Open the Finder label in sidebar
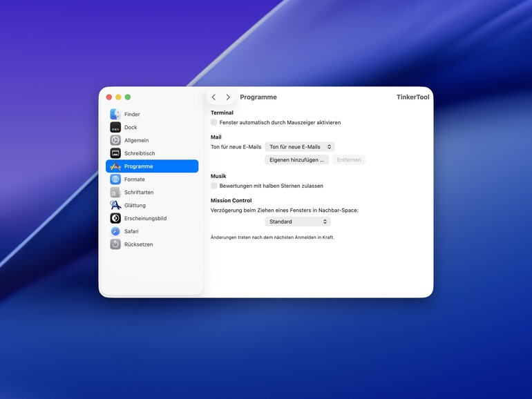 132,114
